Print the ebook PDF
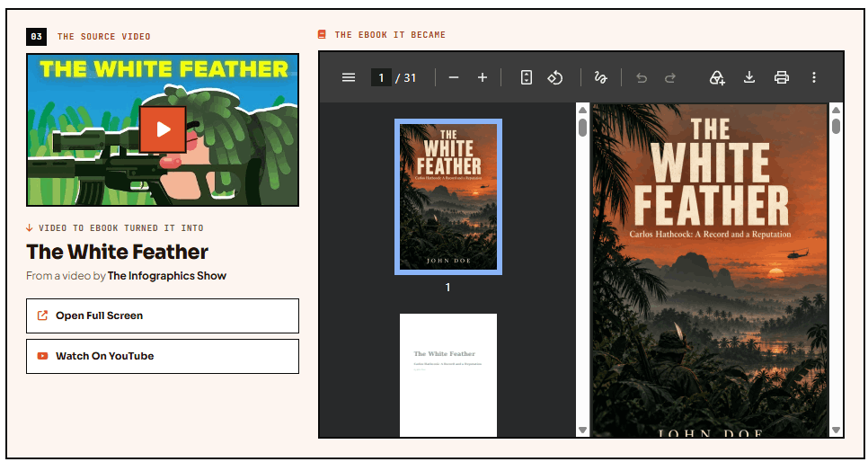This screenshot has width=868, height=462. (781, 77)
